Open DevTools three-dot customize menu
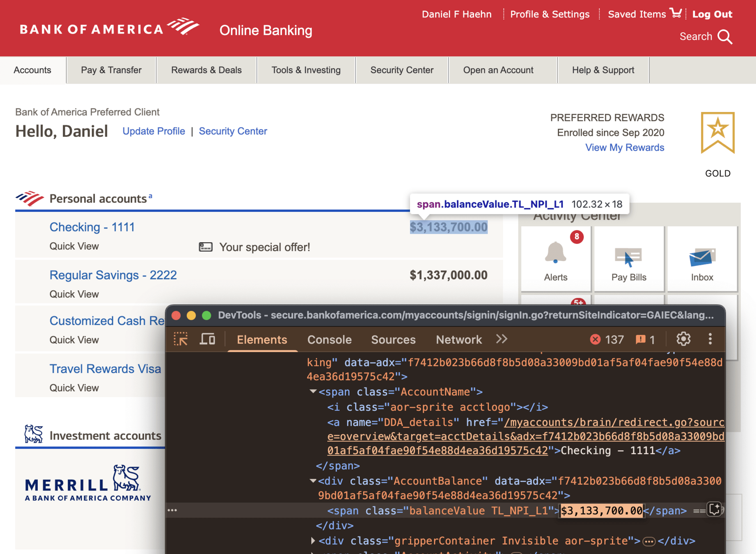Viewport: 756px width, 554px height. (x=710, y=339)
